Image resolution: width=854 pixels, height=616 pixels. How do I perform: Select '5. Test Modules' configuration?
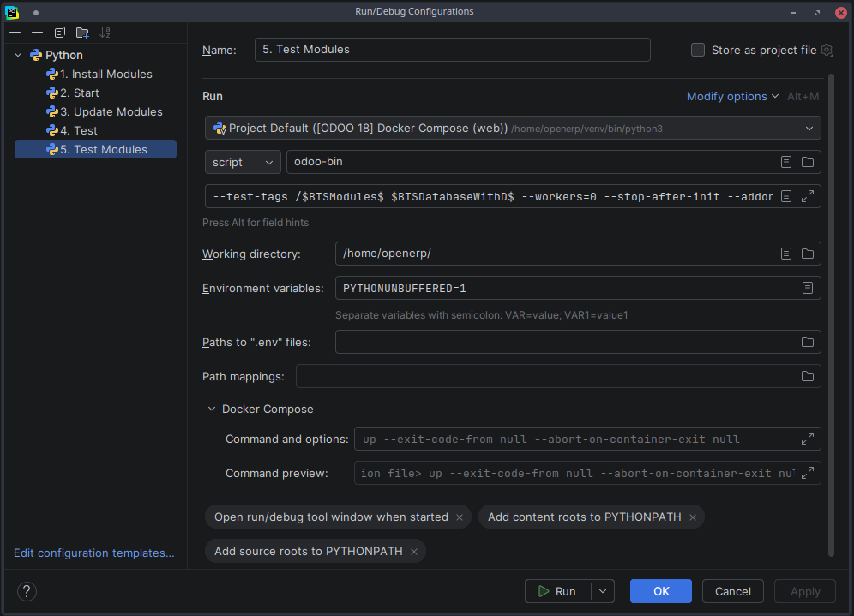pyautogui.click(x=95, y=149)
